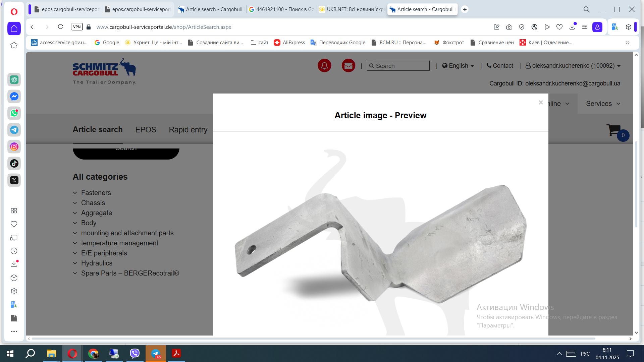Reload the page with refresh icon

pos(60,27)
